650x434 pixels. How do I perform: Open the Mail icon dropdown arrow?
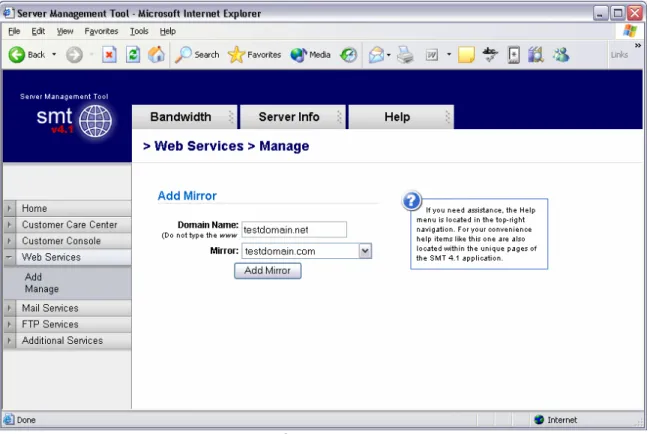389,55
